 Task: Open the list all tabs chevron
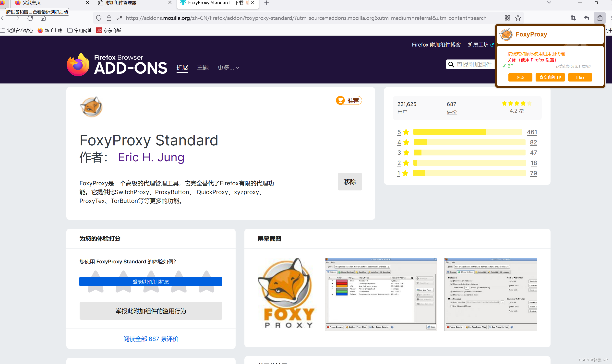click(x=549, y=3)
